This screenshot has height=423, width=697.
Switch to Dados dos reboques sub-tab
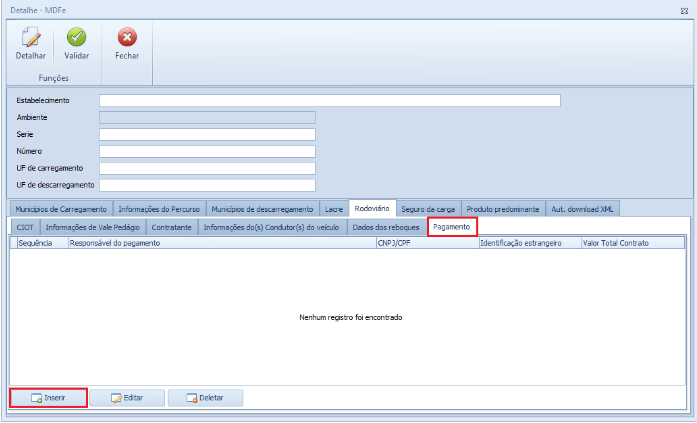[x=387, y=227]
